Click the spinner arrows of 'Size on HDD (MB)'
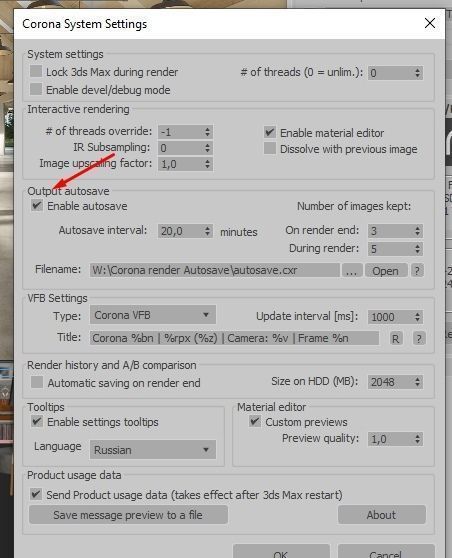The height and width of the screenshot is (558, 452). 417,382
